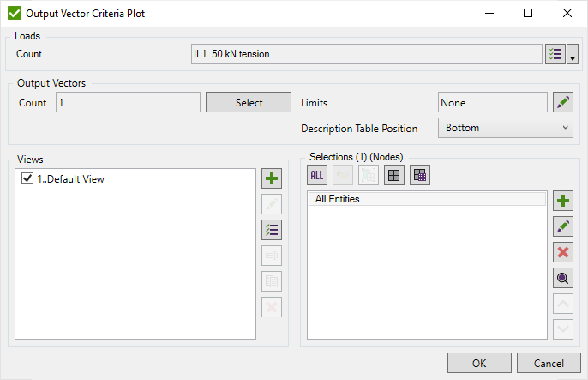Click the green checkmark title bar icon
588x380 pixels.
(15, 13)
